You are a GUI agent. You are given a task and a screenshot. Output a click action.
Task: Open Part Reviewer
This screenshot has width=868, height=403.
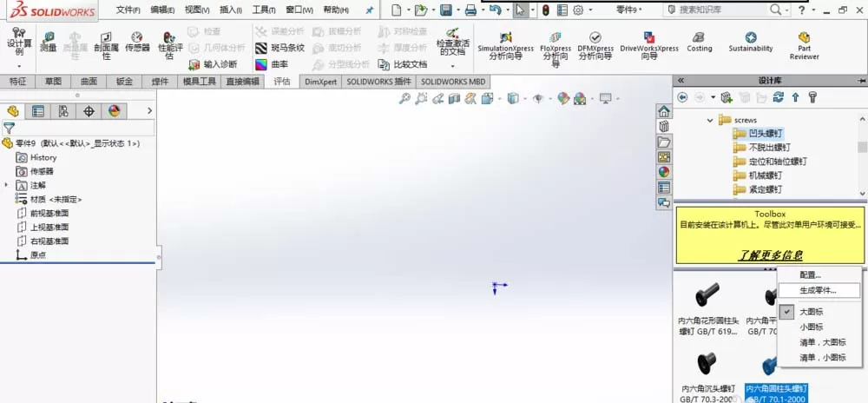[x=805, y=45]
